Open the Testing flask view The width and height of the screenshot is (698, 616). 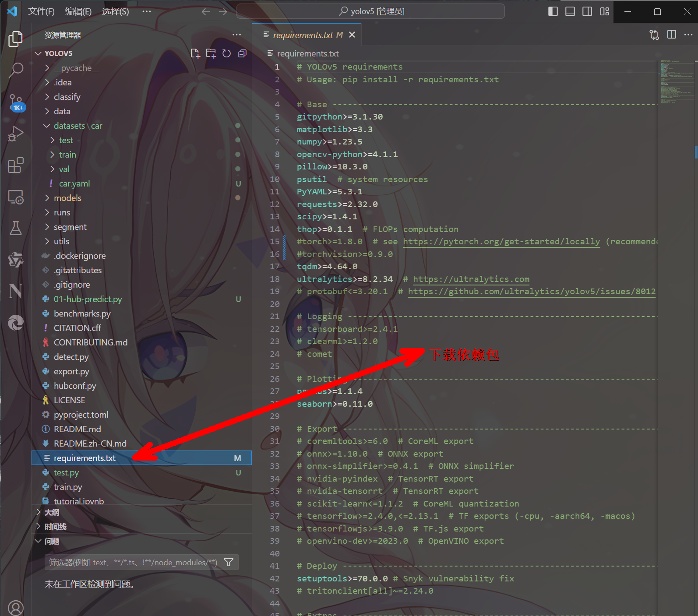coord(16,228)
